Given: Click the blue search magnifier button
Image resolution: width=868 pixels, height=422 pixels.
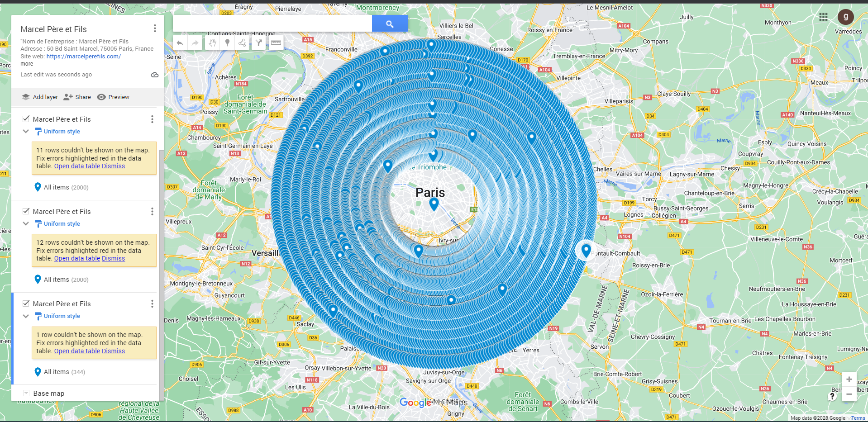Looking at the screenshot, I should point(390,24).
